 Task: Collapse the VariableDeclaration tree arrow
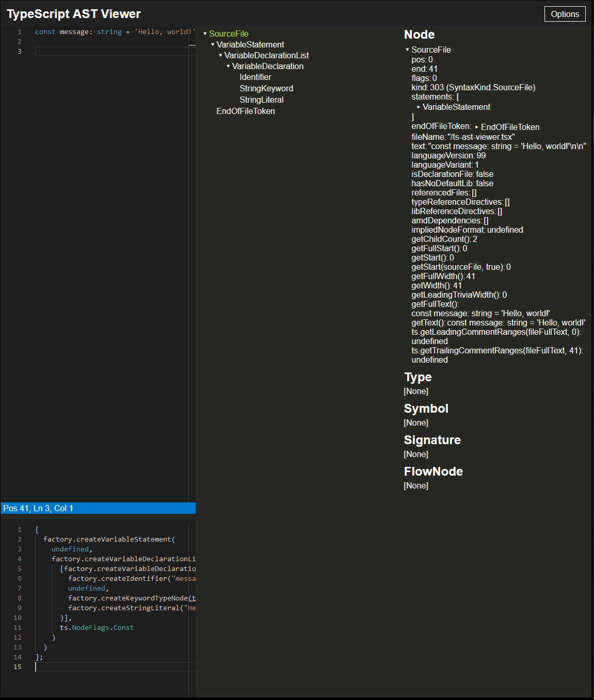pos(228,67)
